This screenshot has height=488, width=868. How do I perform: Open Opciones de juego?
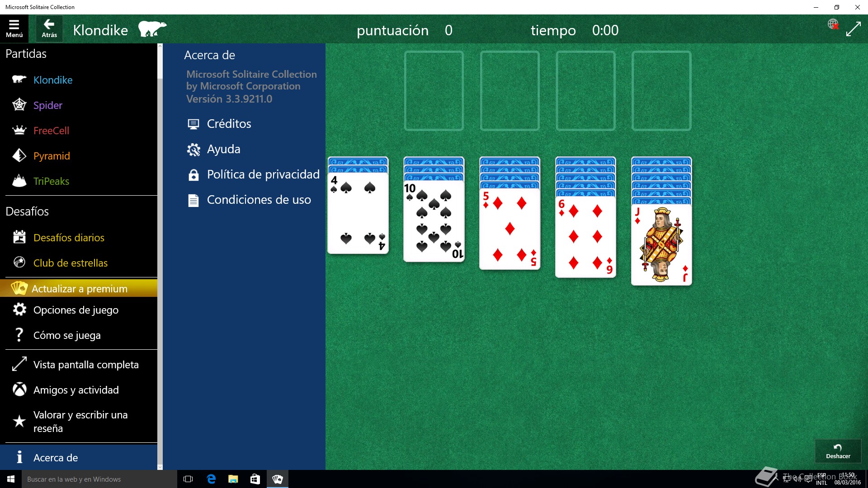(79, 310)
